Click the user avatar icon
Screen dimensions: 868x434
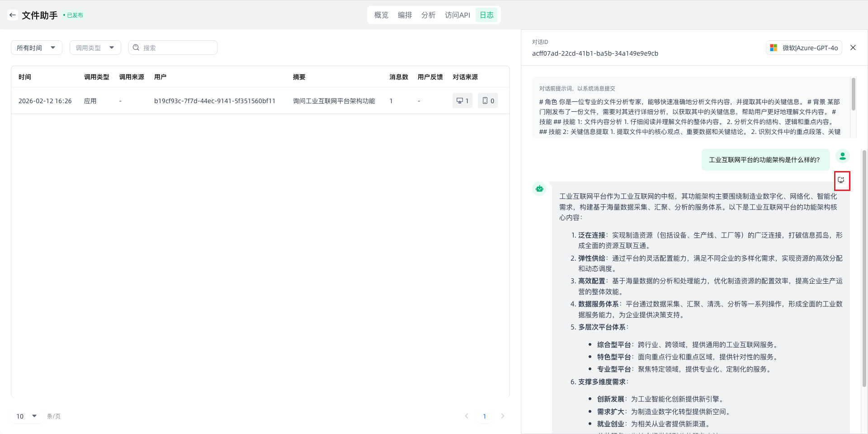coord(842,157)
